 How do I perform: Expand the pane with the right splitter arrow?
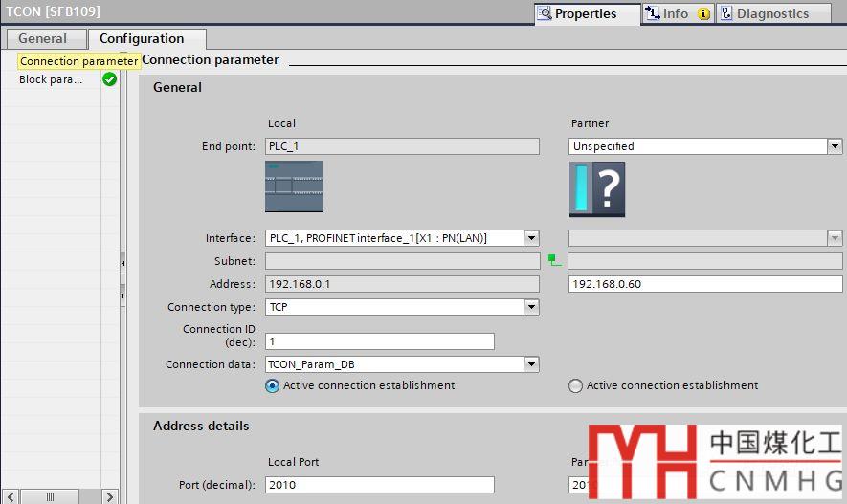tap(123, 296)
